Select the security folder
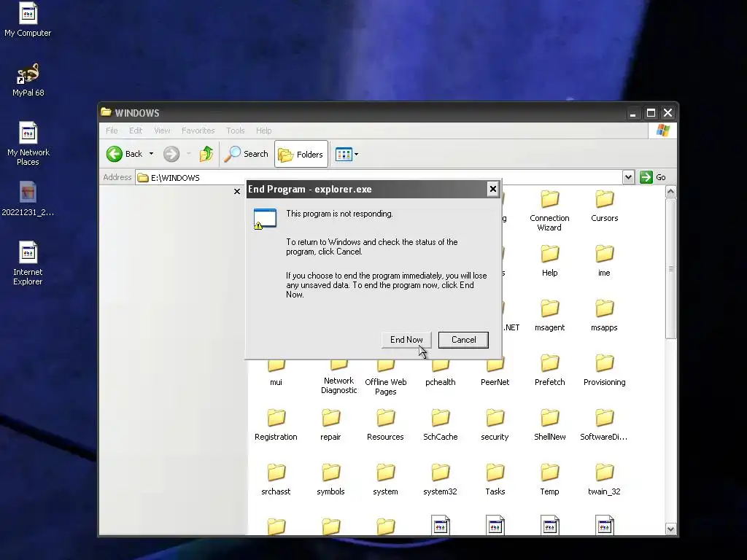This screenshot has width=747, height=560. (x=495, y=425)
